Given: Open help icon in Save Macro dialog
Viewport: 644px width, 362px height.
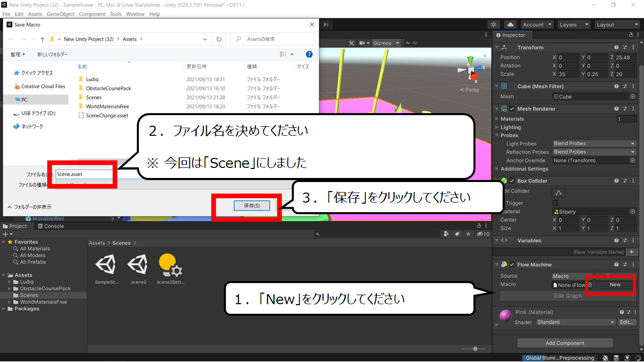Looking at the screenshot, I should tap(309, 54).
